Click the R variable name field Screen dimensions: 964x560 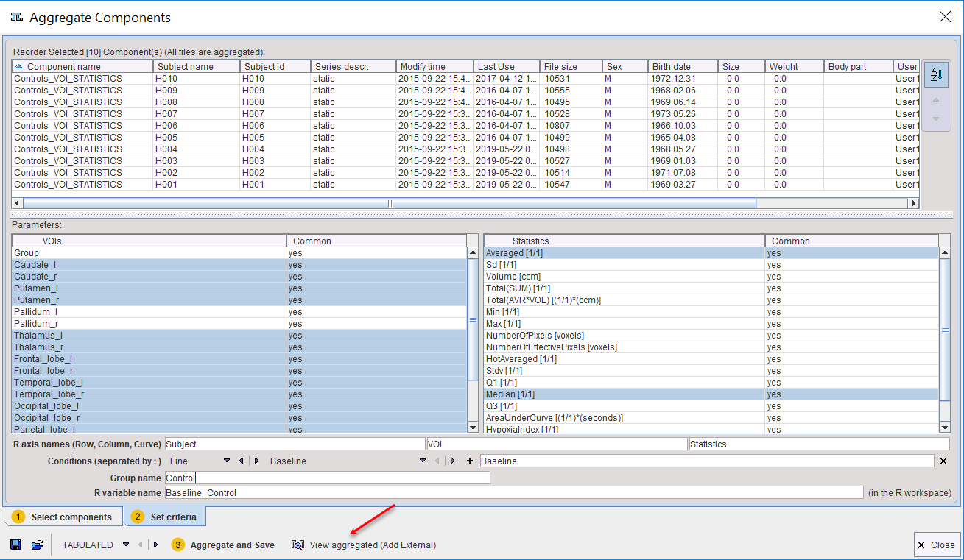tap(513, 492)
